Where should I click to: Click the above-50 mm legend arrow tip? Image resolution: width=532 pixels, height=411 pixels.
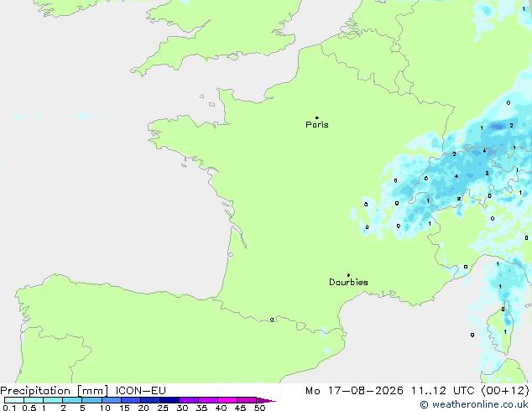(x=266, y=400)
